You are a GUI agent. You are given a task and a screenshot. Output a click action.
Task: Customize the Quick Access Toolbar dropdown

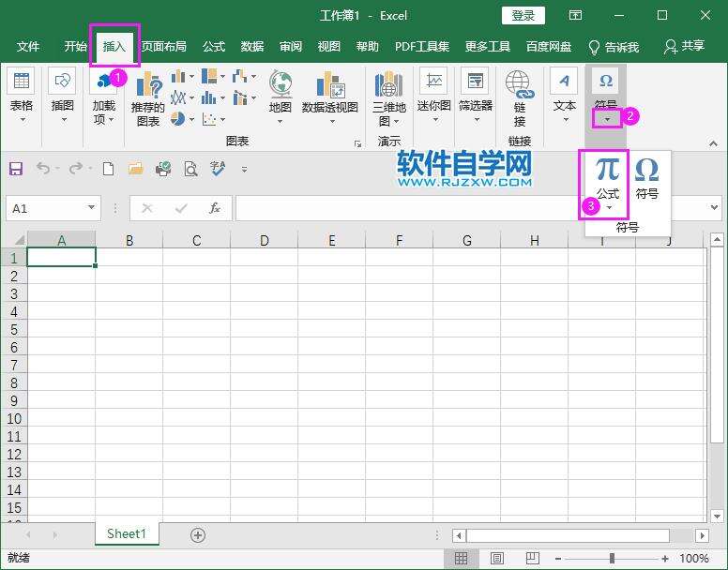pyautogui.click(x=244, y=170)
